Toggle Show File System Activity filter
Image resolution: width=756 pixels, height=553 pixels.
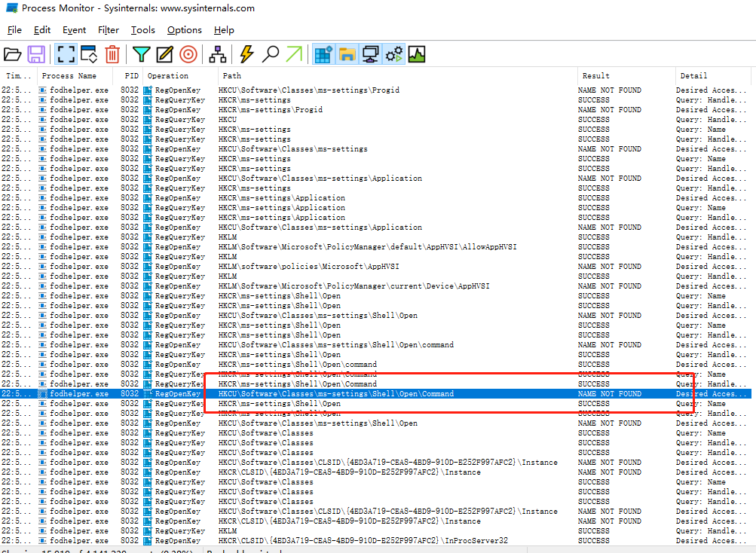coord(347,54)
